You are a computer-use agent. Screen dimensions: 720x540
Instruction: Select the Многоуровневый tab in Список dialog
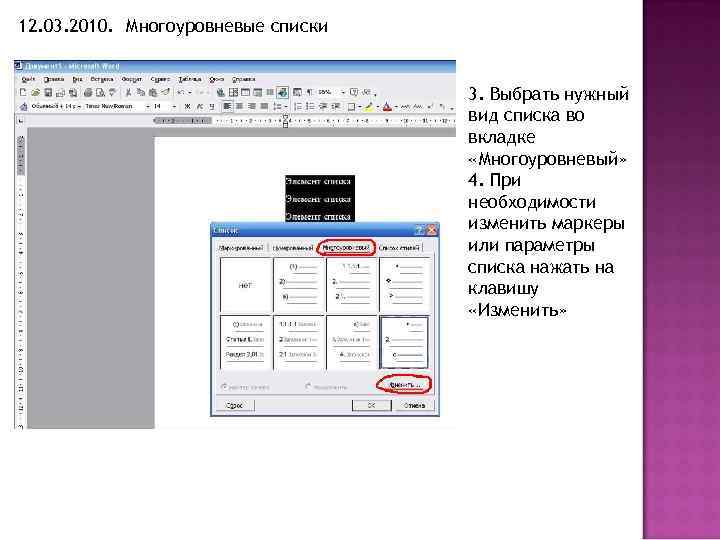point(346,248)
